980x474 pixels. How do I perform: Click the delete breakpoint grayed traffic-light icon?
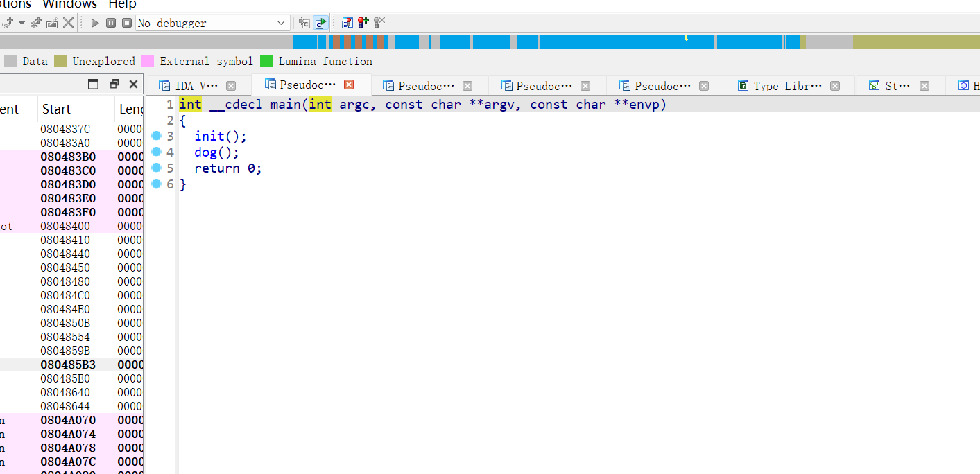point(379,23)
